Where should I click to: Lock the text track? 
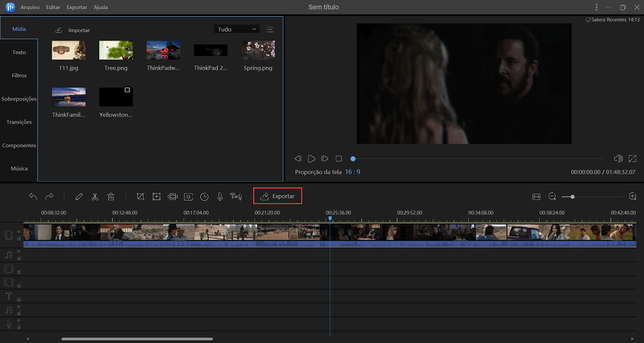coord(19,299)
